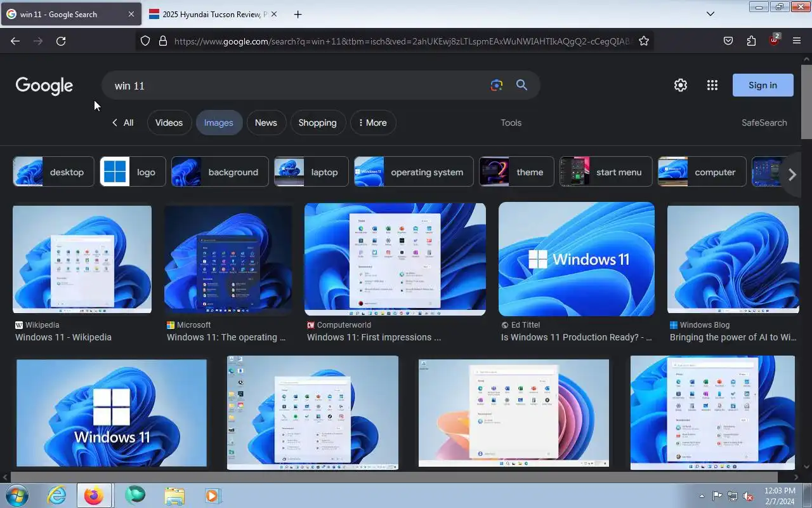This screenshot has width=812, height=508.
Task: Go to Google home via logo
Action: (x=44, y=86)
